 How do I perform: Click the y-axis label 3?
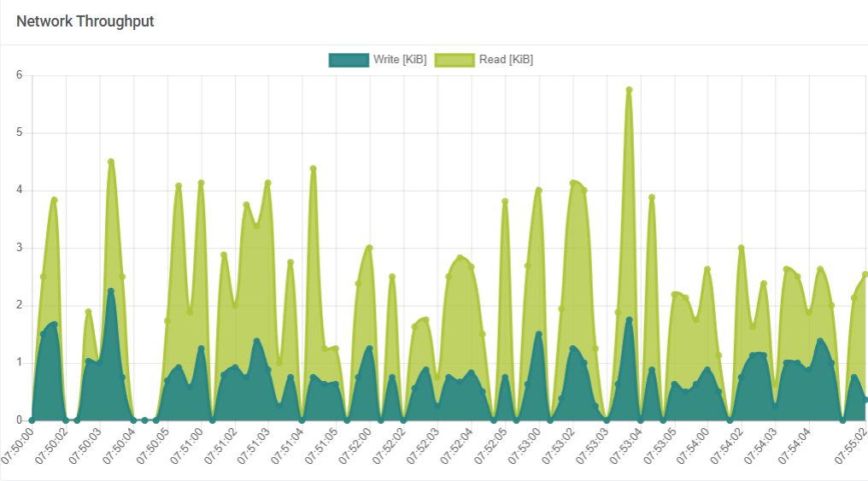[x=19, y=248]
